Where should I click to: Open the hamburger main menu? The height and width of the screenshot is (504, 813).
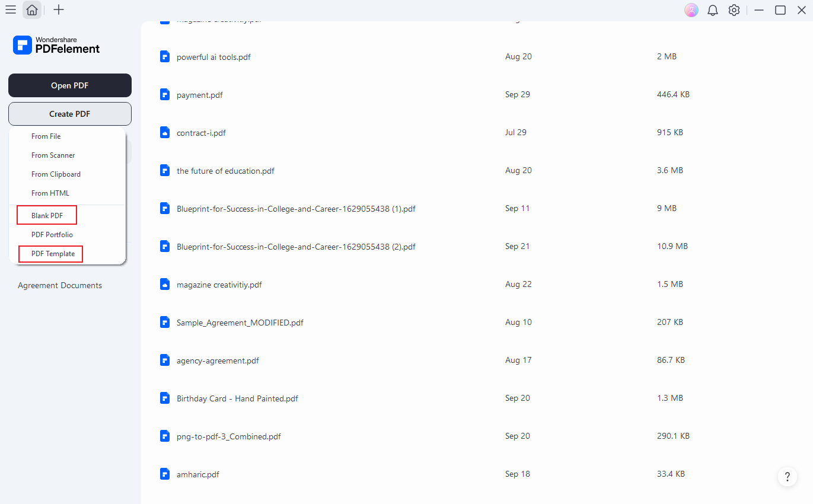tap(11, 9)
